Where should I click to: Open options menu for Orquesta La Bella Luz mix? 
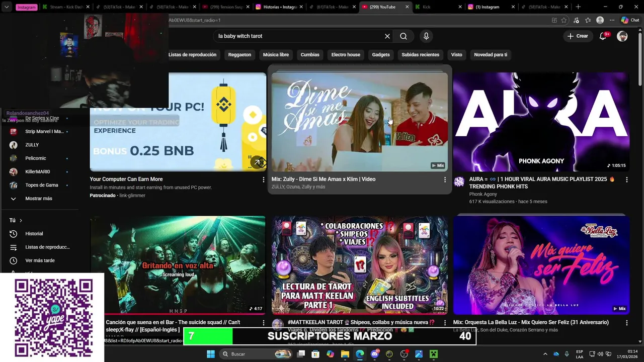[626, 323]
